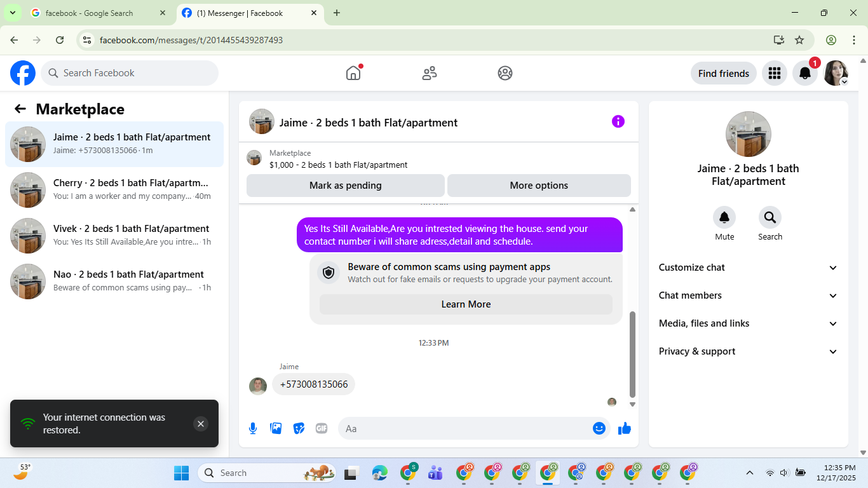
Task: Expand Media, files and links section
Action: pyautogui.click(x=749, y=323)
